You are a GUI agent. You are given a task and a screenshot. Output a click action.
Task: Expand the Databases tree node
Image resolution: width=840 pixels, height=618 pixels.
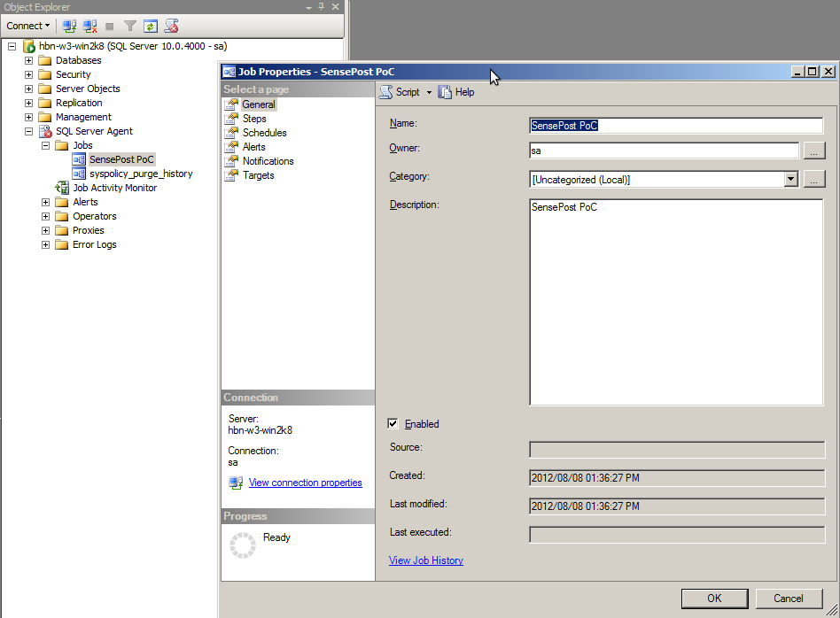(x=29, y=60)
